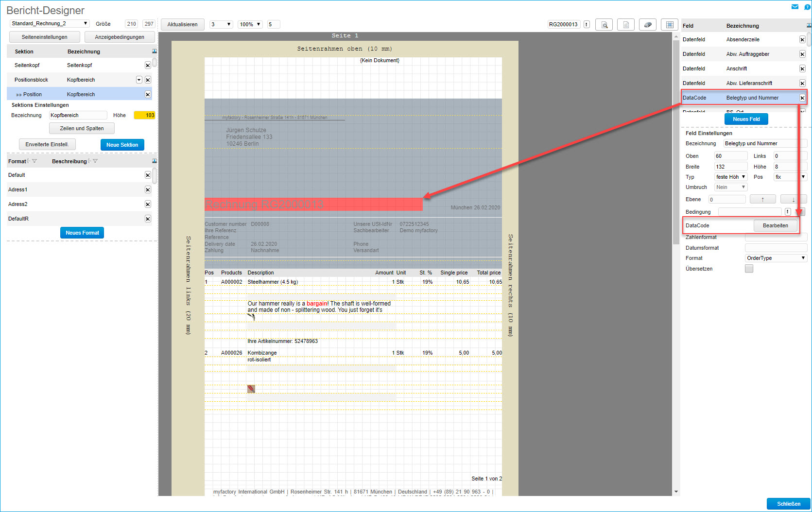Click the Anzeigebedingungen button
Image resolution: width=812 pixels, height=512 pixels.
click(x=120, y=37)
